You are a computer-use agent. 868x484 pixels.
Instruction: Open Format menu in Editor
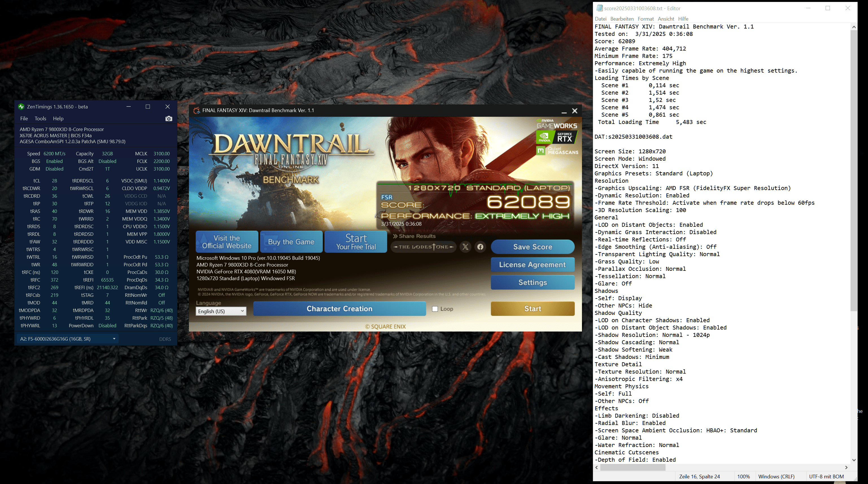point(645,19)
